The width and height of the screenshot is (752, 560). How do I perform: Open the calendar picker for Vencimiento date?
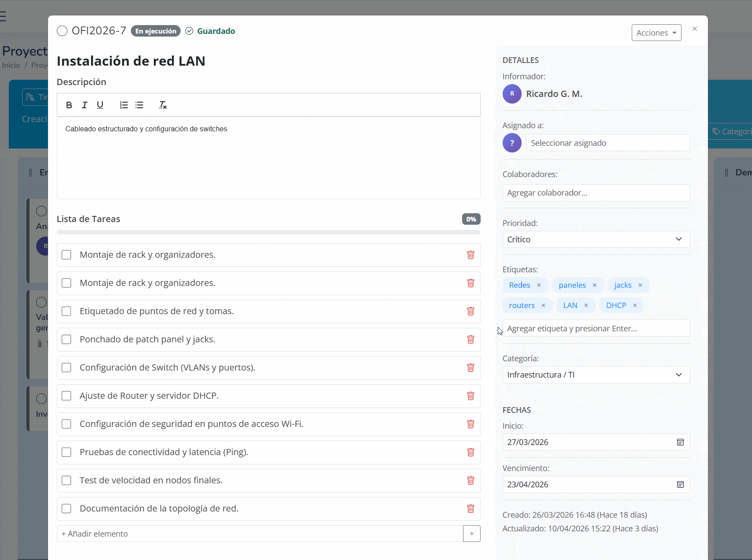tap(680, 485)
